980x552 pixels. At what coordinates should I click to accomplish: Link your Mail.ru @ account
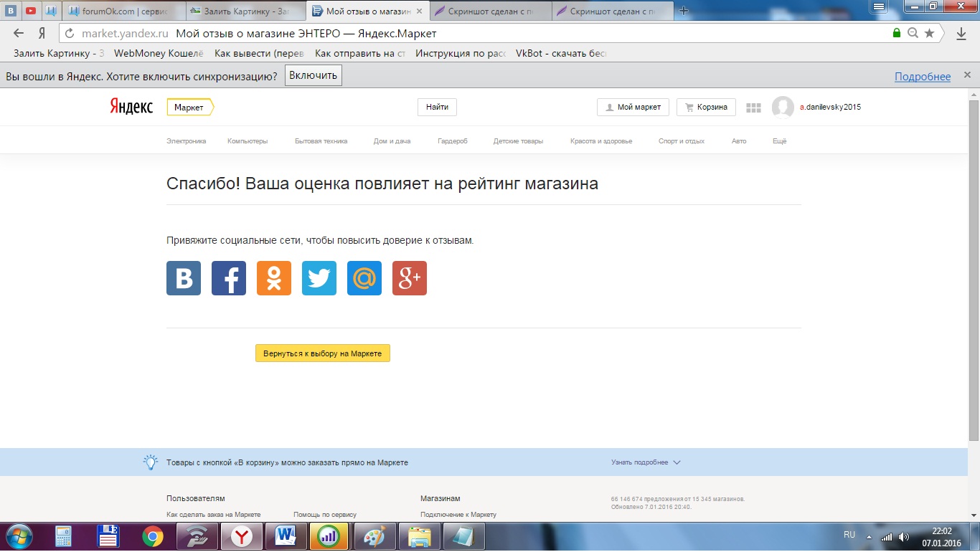(x=364, y=278)
